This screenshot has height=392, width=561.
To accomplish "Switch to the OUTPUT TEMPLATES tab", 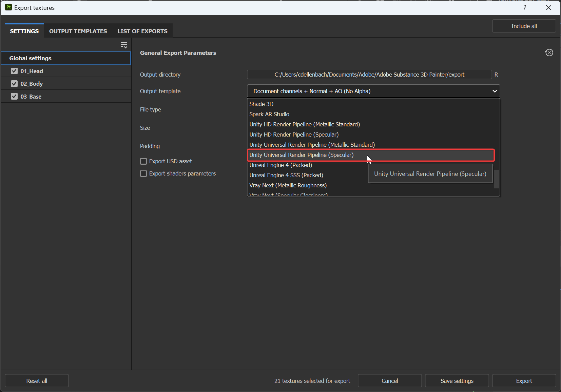I will coord(78,31).
